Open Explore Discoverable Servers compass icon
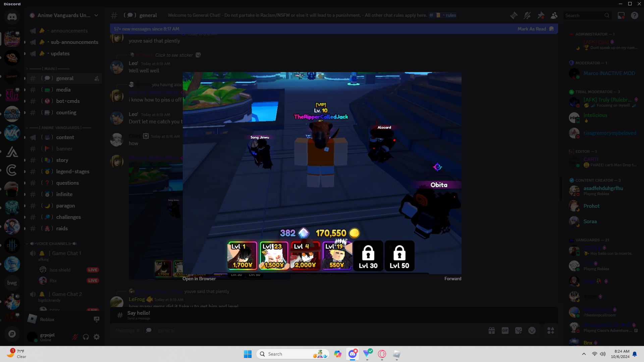Viewport: 644px width, 362px height. point(12,334)
